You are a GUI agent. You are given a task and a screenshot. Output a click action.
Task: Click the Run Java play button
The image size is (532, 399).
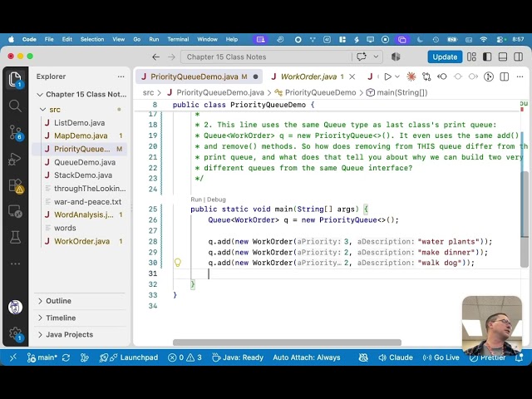click(x=387, y=76)
